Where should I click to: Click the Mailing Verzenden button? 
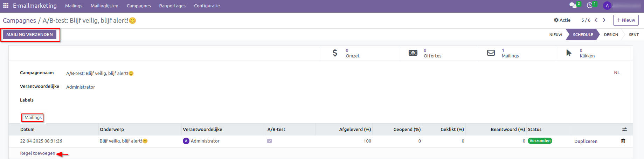point(30,35)
